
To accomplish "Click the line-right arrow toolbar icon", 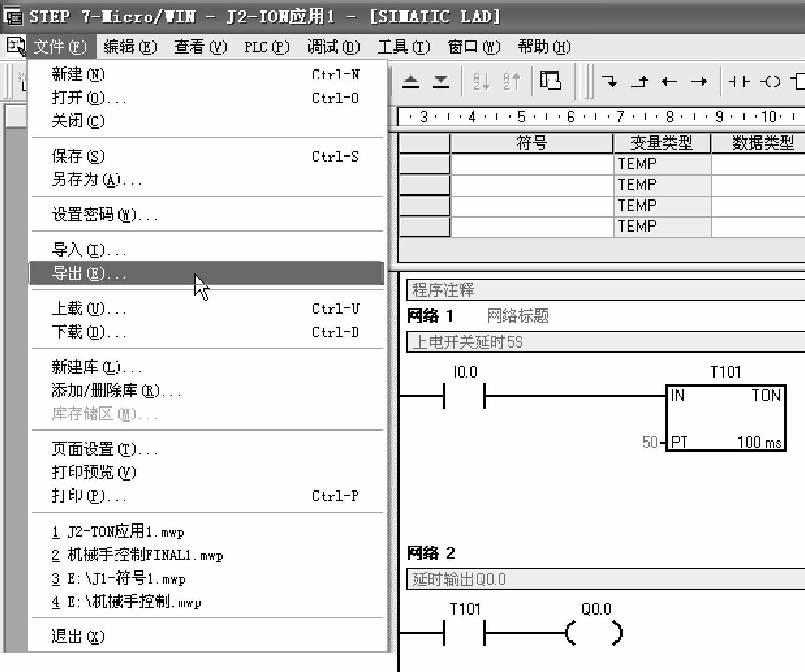I will point(699,82).
